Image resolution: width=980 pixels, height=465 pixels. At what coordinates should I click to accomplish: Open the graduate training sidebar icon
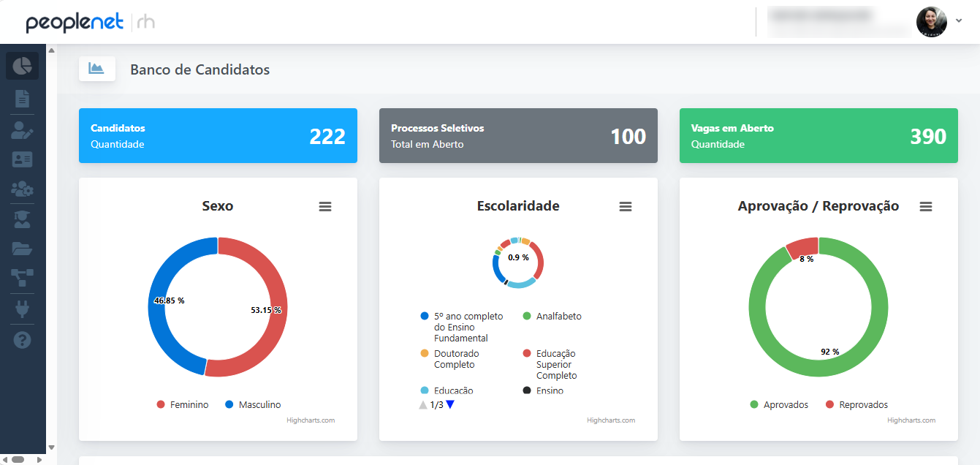[x=22, y=219]
